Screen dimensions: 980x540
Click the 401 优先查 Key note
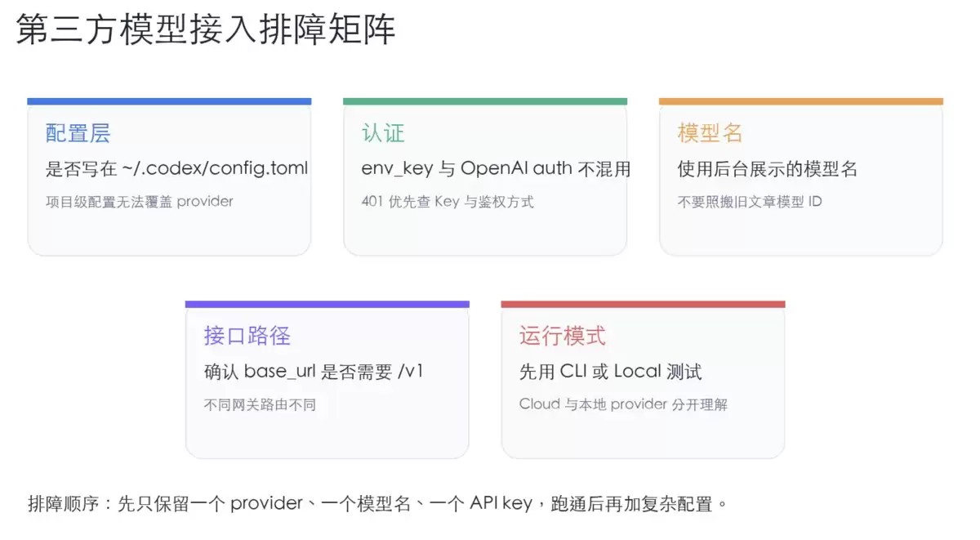(x=448, y=201)
